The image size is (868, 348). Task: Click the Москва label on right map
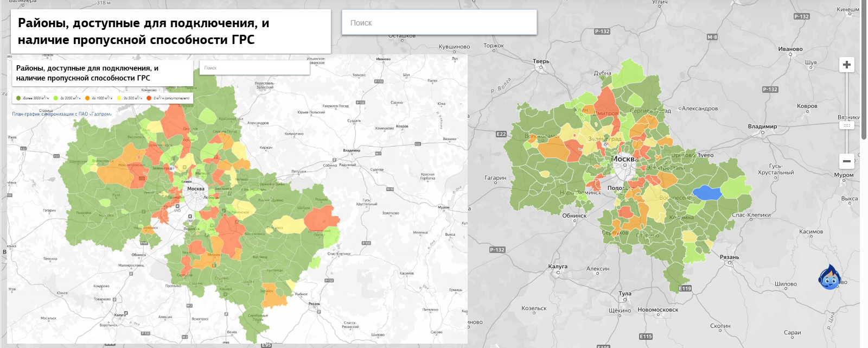click(x=623, y=159)
